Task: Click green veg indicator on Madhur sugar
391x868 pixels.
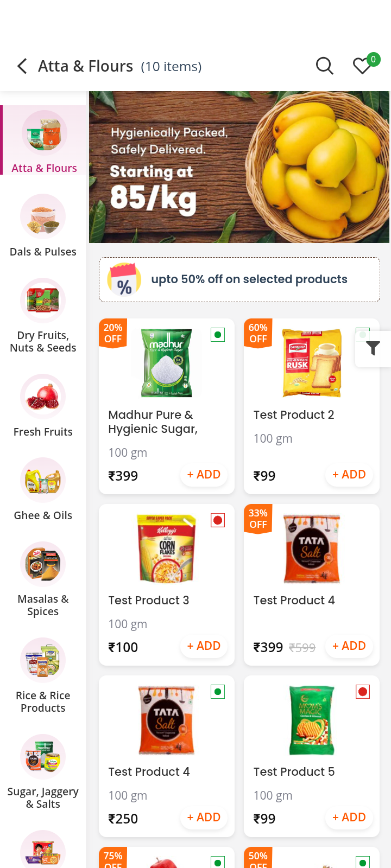Action: coord(218,335)
